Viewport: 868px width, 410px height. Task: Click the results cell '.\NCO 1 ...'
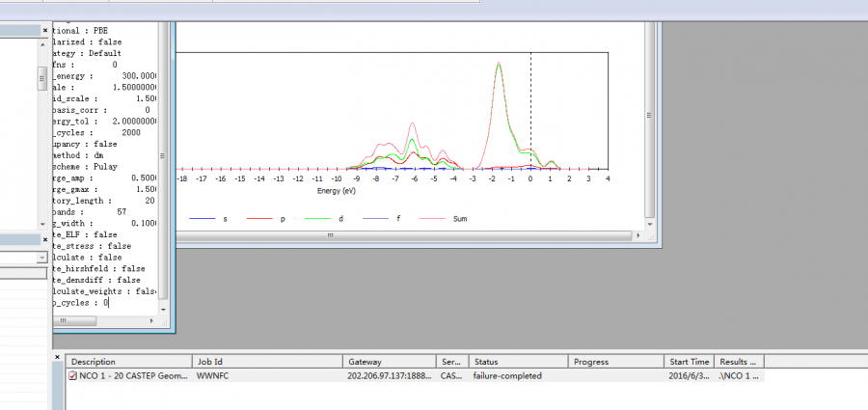(x=738, y=375)
